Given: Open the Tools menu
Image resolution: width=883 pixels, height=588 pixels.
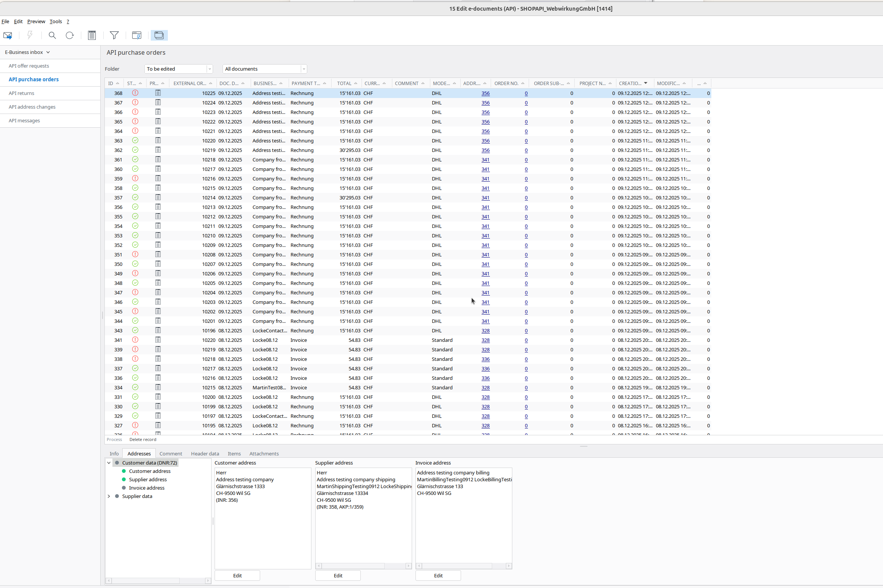Looking at the screenshot, I should pos(55,21).
